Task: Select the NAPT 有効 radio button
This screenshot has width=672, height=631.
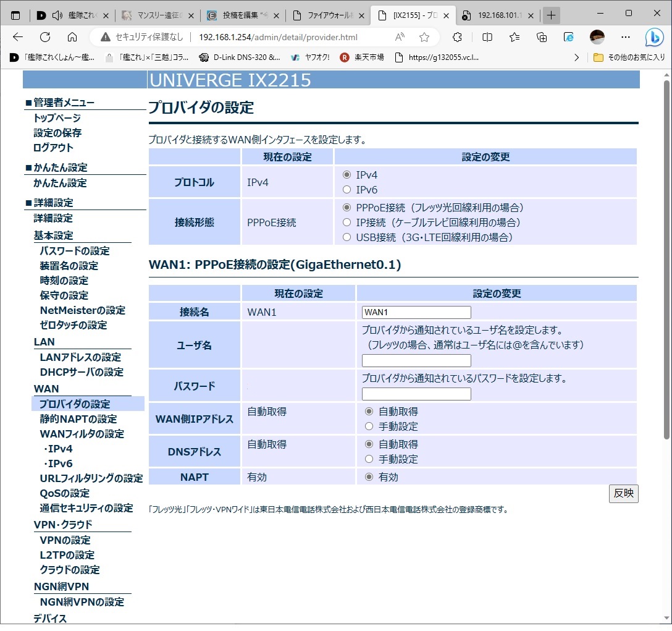Action: pos(369,477)
